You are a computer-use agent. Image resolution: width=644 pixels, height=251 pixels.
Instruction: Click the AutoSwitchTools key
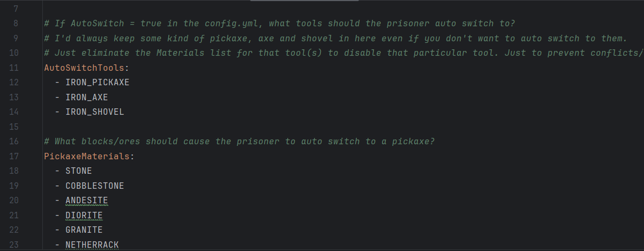(87, 68)
